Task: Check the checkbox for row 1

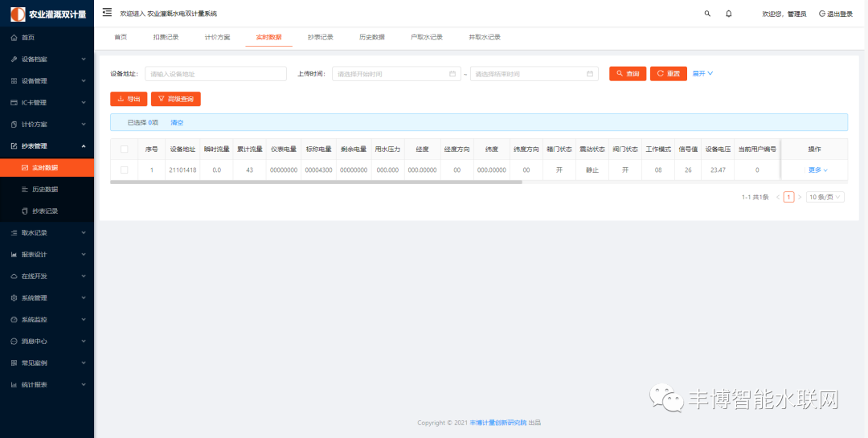Action: (x=124, y=170)
